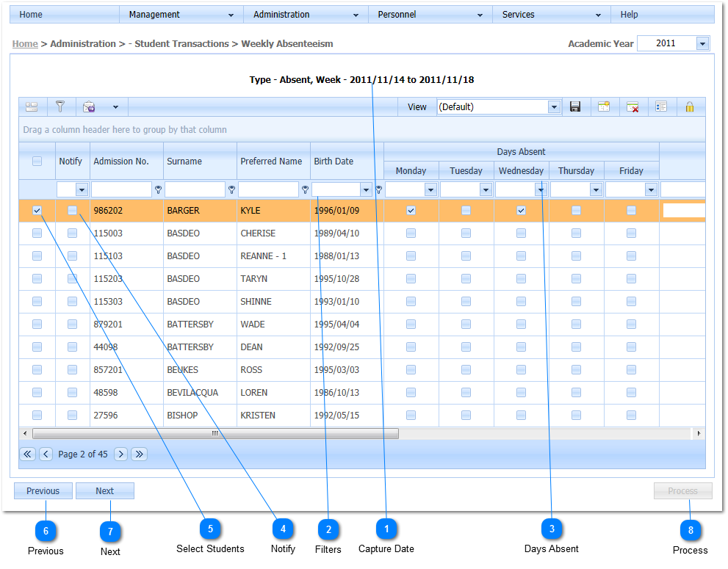
Task: Click the surname BEUKES
Action: (182, 370)
